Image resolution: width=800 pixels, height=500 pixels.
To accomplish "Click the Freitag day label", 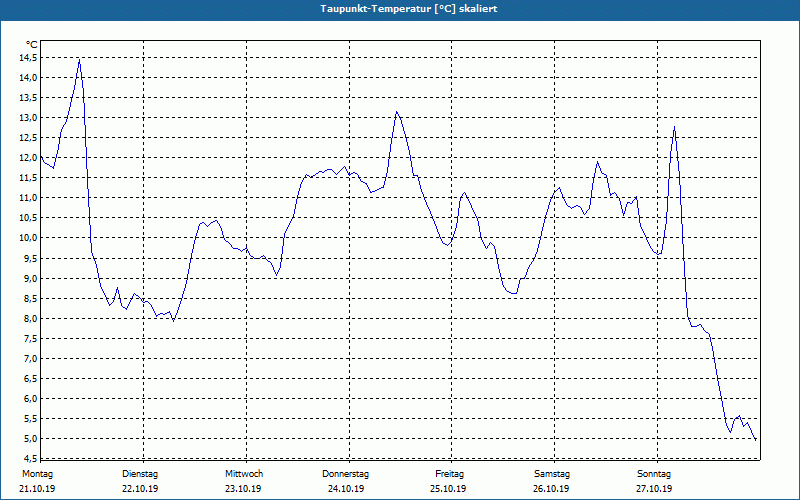I will point(449,474).
